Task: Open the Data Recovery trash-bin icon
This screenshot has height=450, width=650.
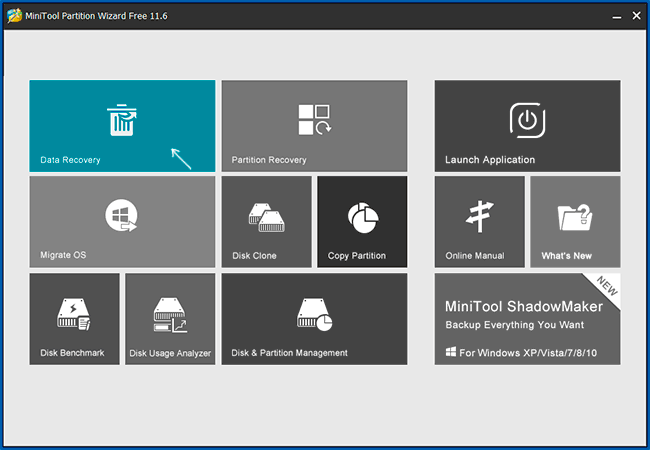Action: (x=122, y=120)
